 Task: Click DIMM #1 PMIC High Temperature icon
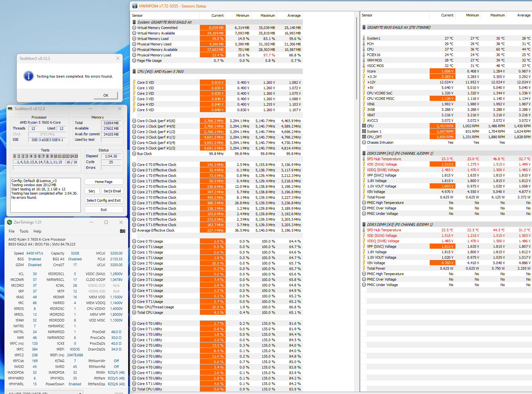364,203
